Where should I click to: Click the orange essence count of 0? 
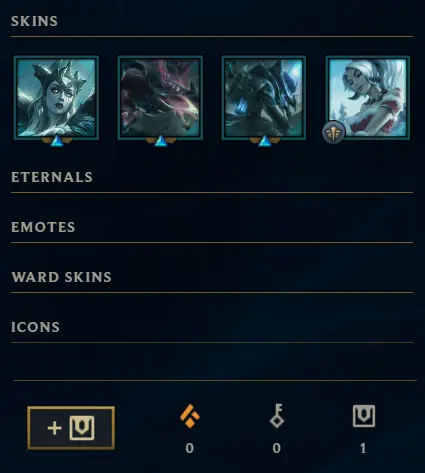(190, 448)
